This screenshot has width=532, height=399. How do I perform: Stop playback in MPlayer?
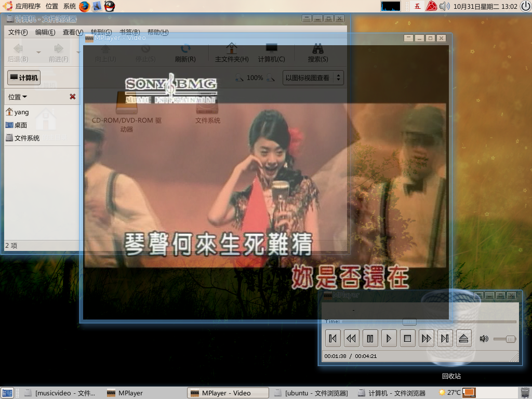pyautogui.click(x=407, y=338)
